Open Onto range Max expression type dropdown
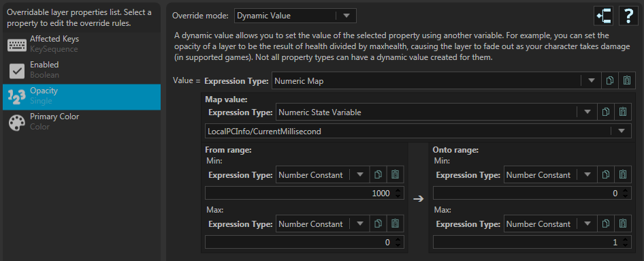 pos(550,224)
